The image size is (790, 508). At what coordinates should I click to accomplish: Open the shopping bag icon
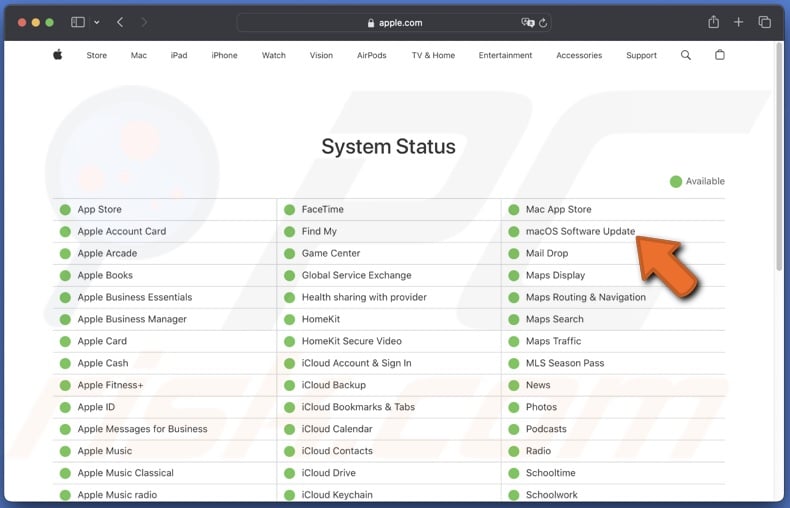pos(720,54)
